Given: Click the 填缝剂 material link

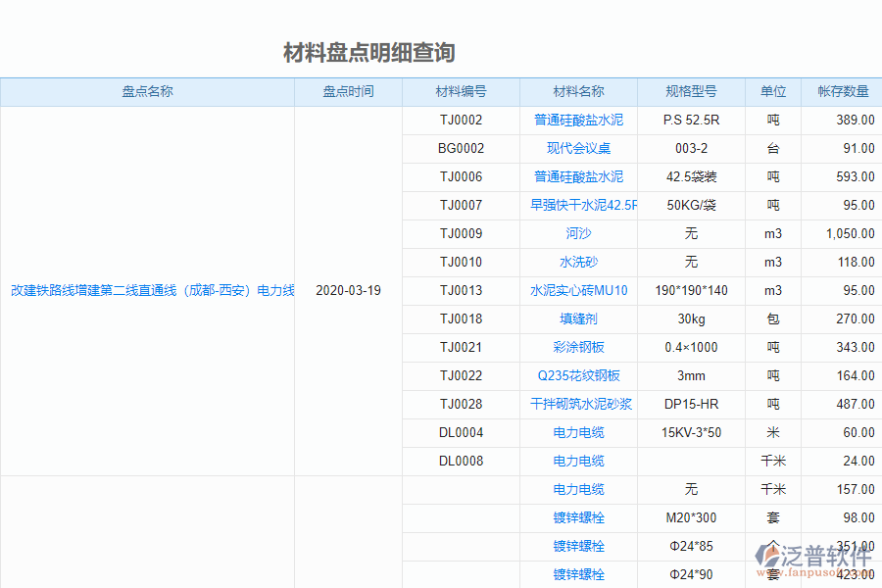Looking at the screenshot, I should (x=577, y=318).
